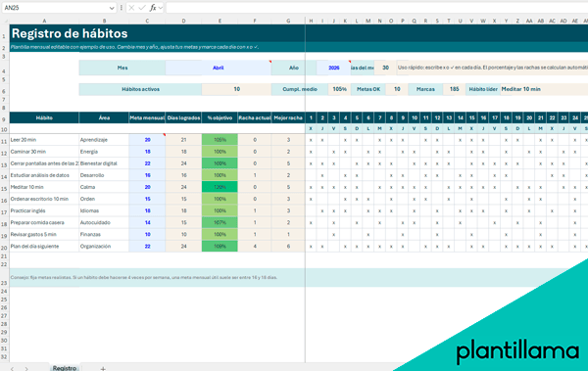Click the Enter checkmark icon in formula bar
The width and height of the screenshot is (588, 371).
tap(142, 8)
